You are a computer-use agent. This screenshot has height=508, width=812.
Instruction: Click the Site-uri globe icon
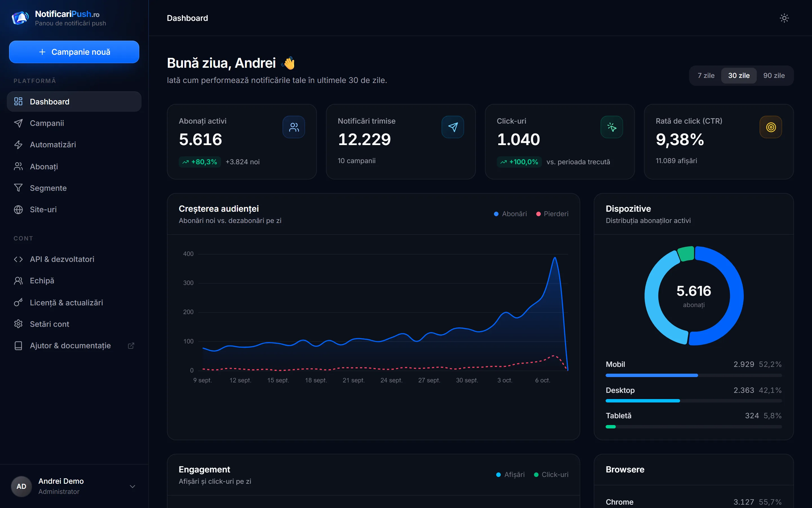tap(18, 209)
